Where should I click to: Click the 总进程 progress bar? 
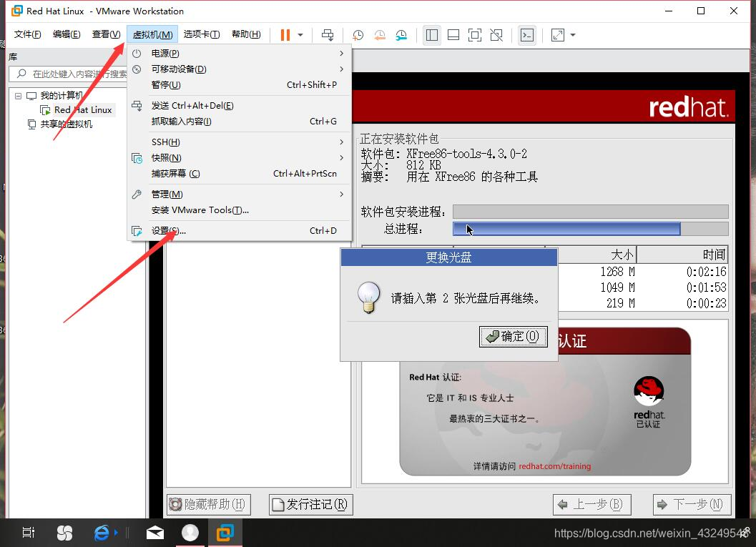(x=591, y=229)
